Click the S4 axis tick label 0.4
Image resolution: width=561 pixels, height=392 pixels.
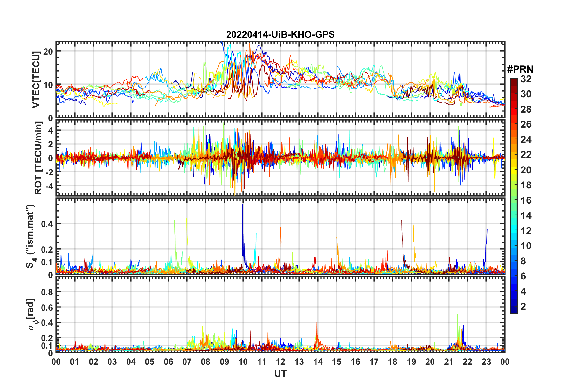47,224
